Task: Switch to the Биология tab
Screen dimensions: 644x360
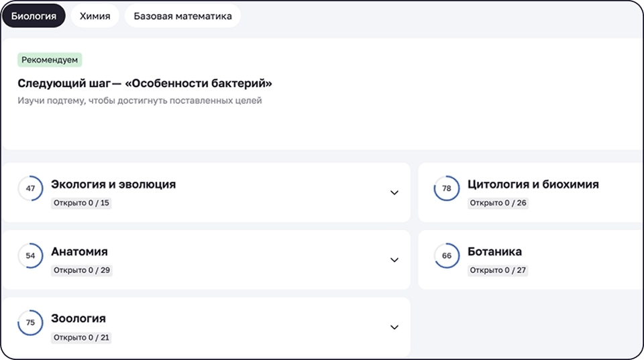Action: tap(34, 16)
